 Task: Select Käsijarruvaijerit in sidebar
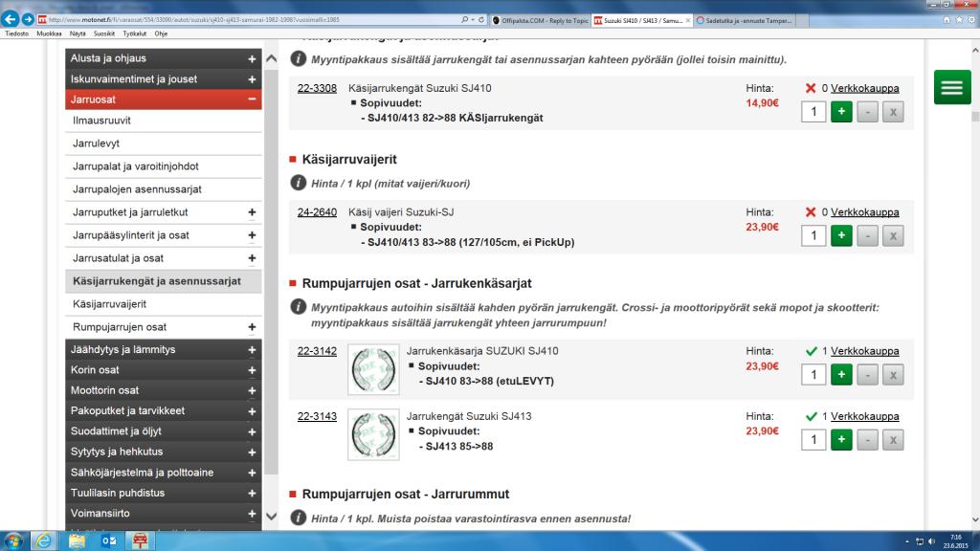click(163, 304)
